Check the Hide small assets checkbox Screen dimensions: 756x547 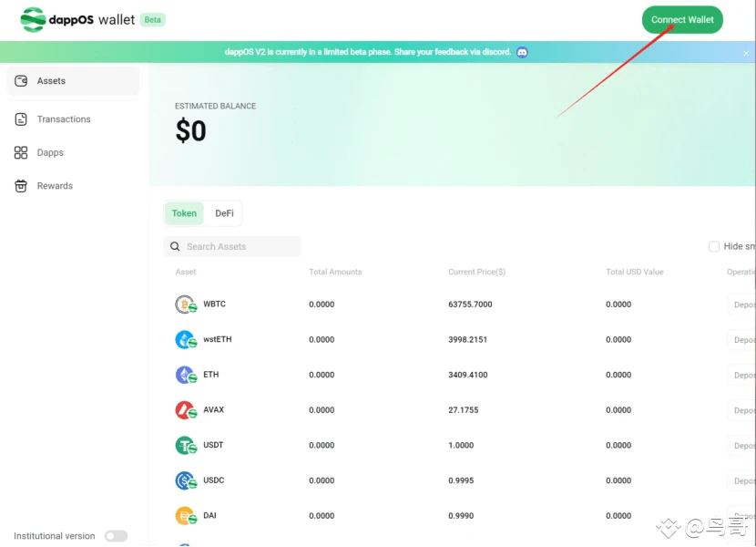click(x=714, y=247)
